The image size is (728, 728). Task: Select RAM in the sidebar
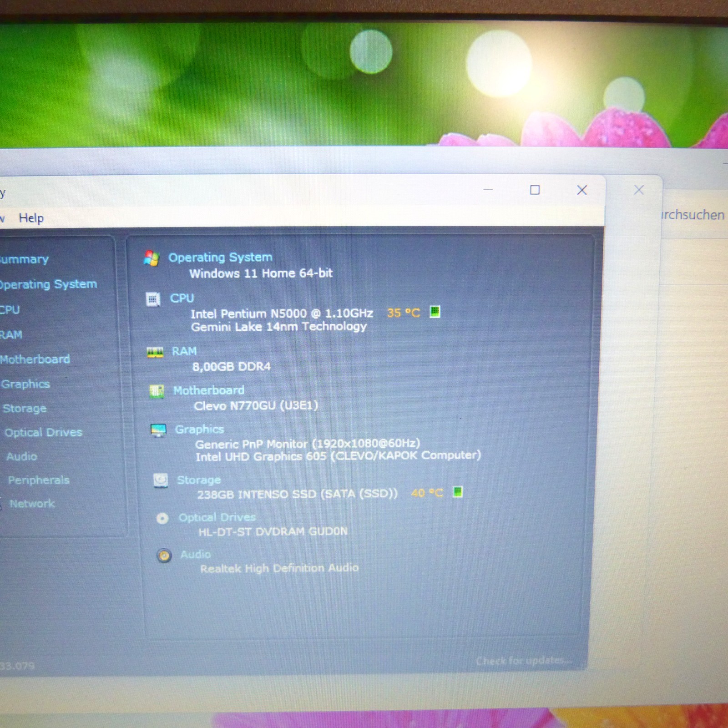coord(11,335)
